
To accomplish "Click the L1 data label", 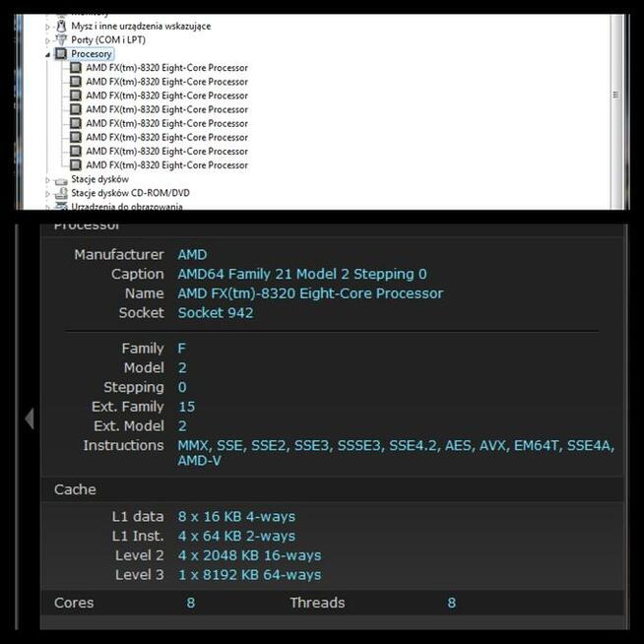I will (138, 516).
